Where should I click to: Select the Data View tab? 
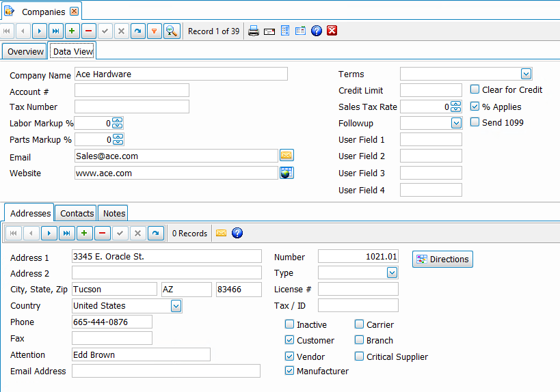(73, 51)
